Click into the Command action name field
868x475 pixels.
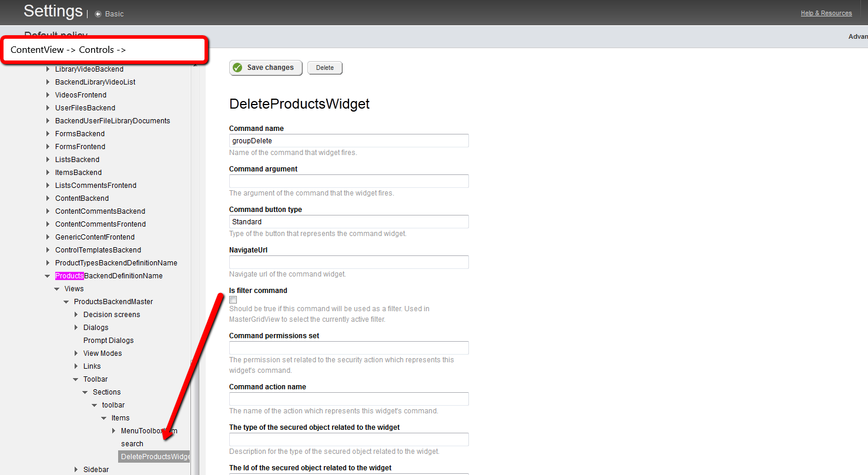tap(349, 399)
